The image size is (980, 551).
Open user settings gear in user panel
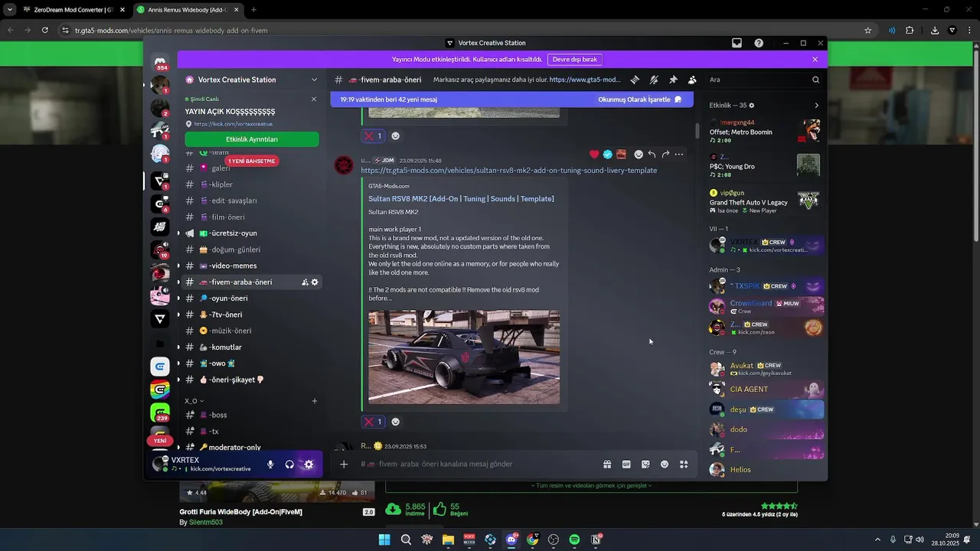click(309, 464)
